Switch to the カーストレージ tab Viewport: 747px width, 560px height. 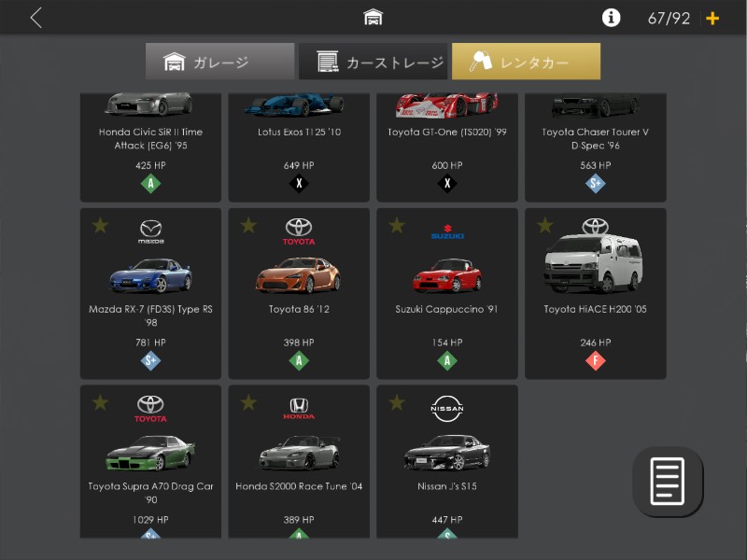[x=373, y=62]
